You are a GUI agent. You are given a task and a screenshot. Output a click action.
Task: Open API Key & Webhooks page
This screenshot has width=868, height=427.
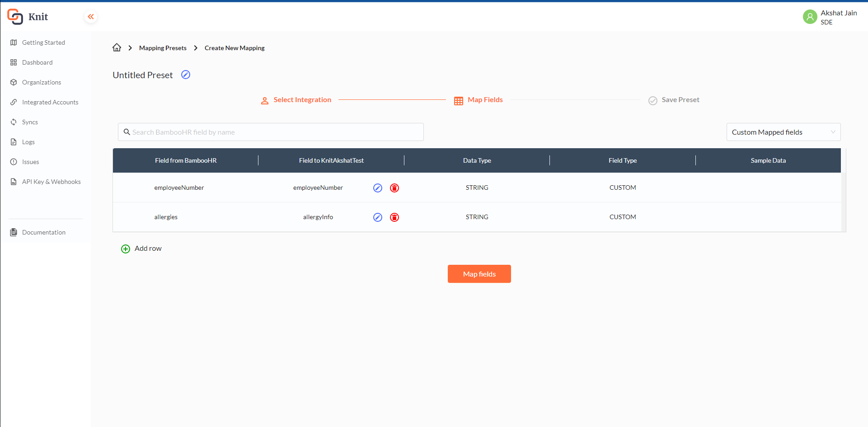tap(52, 182)
